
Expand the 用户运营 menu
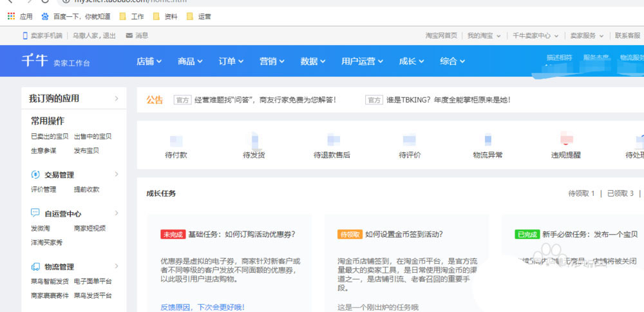(362, 61)
